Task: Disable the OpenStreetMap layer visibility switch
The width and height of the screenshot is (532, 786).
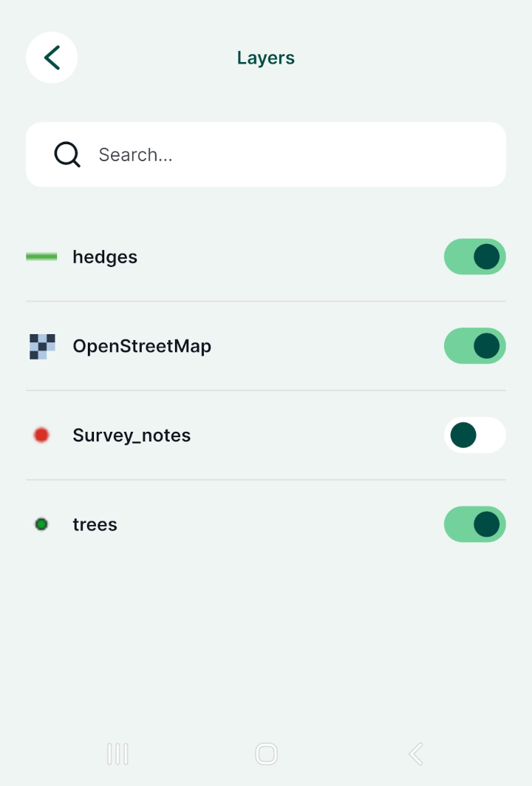Action: click(475, 346)
